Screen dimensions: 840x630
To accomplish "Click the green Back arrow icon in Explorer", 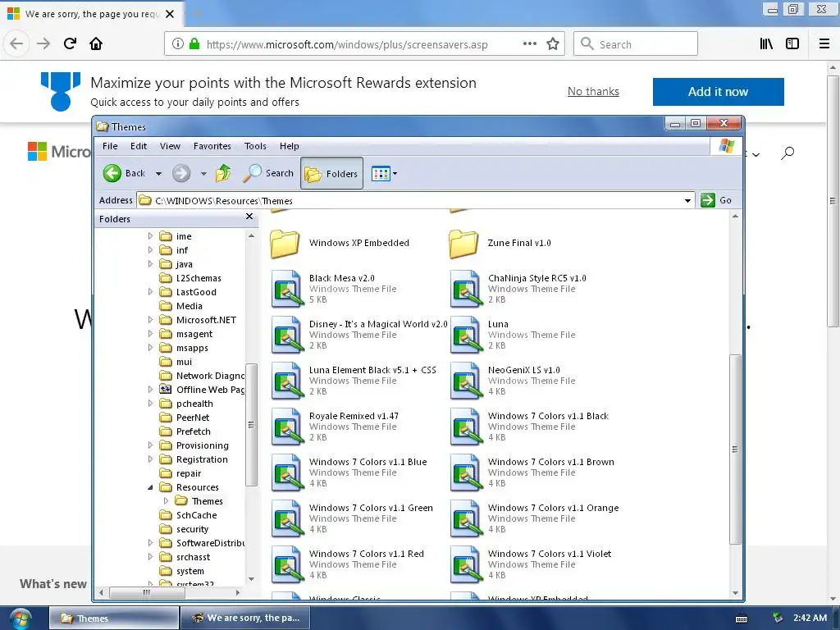I will pyautogui.click(x=112, y=173).
